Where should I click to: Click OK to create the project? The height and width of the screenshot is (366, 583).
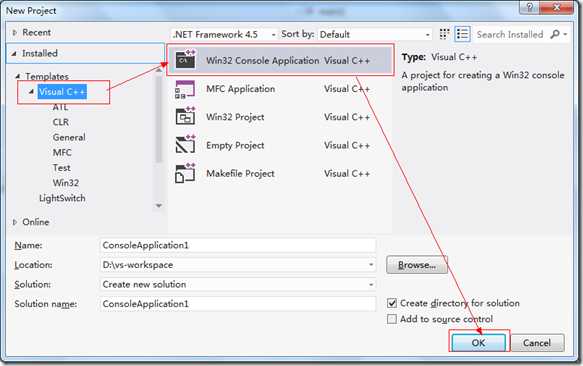[479, 343]
